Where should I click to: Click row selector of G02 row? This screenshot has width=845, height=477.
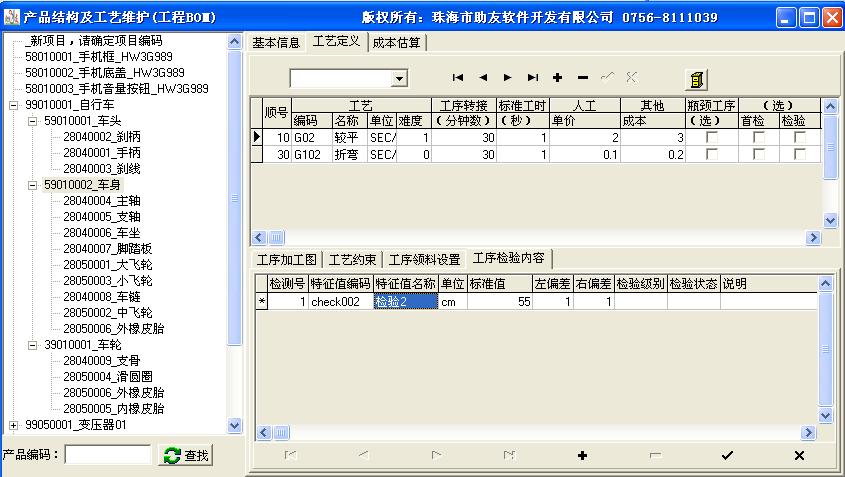(258, 137)
